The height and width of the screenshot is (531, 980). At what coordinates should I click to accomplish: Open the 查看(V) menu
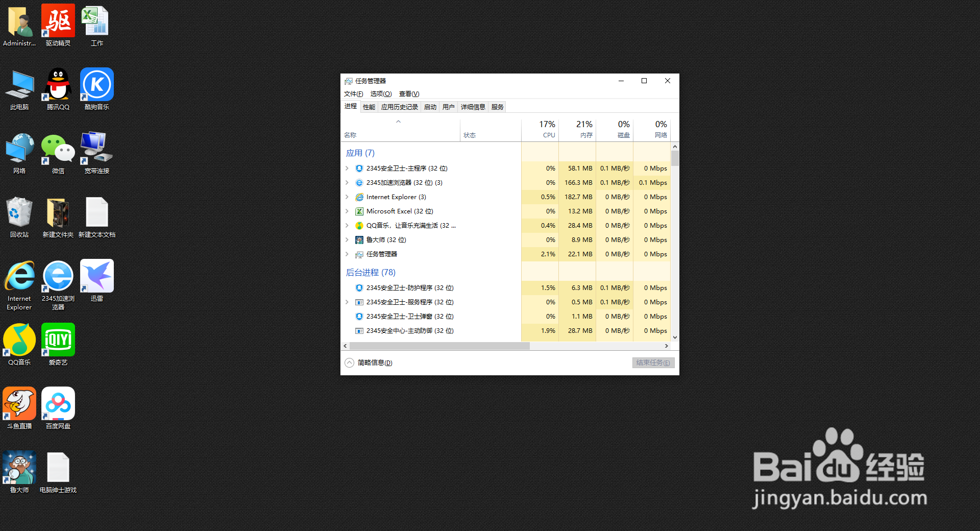[x=409, y=94]
